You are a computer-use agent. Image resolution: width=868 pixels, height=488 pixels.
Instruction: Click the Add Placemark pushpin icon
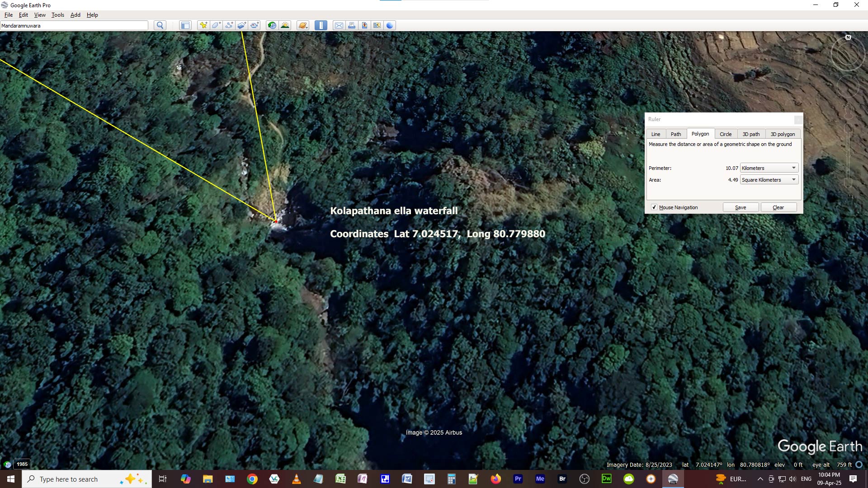pyautogui.click(x=203, y=25)
